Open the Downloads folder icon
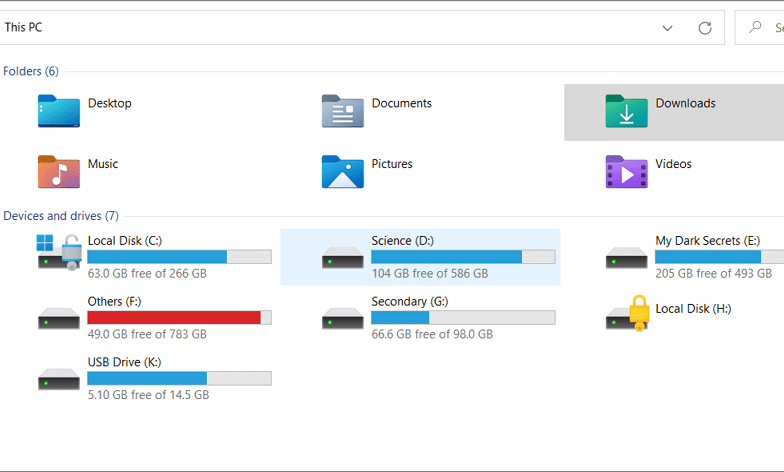This screenshot has height=472, width=784. [626, 111]
